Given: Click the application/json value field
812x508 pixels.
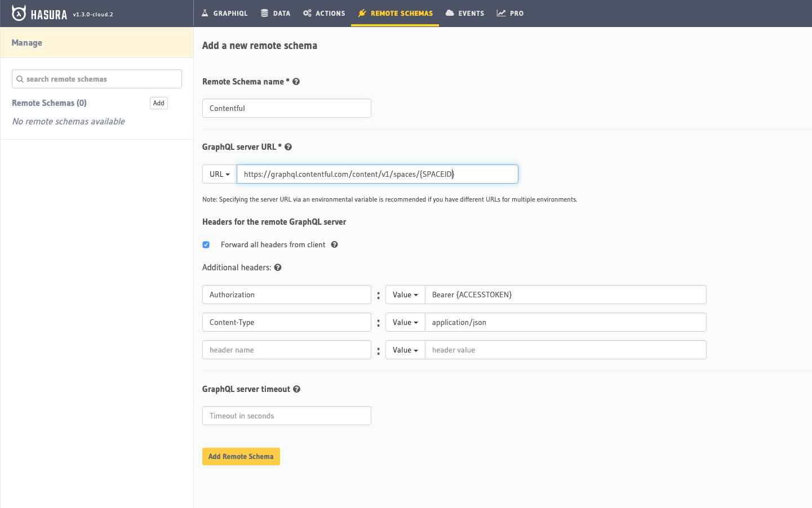Looking at the screenshot, I should tap(566, 322).
